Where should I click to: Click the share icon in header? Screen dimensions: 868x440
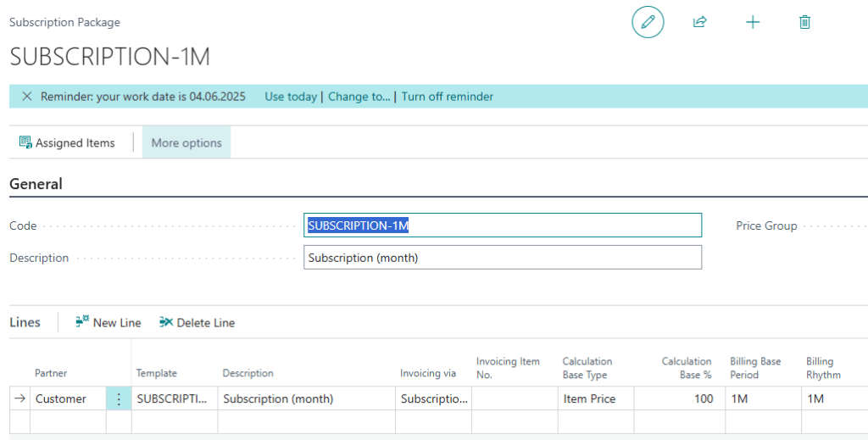(x=700, y=22)
